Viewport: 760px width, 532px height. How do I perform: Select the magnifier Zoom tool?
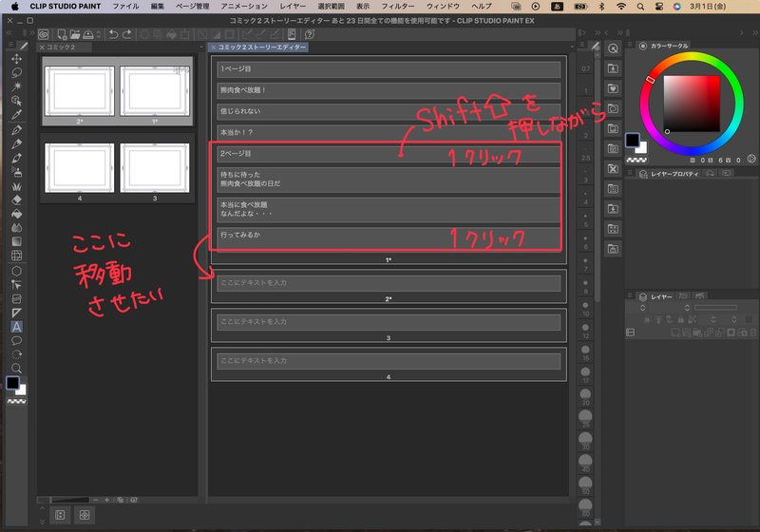[x=16, y=369]
